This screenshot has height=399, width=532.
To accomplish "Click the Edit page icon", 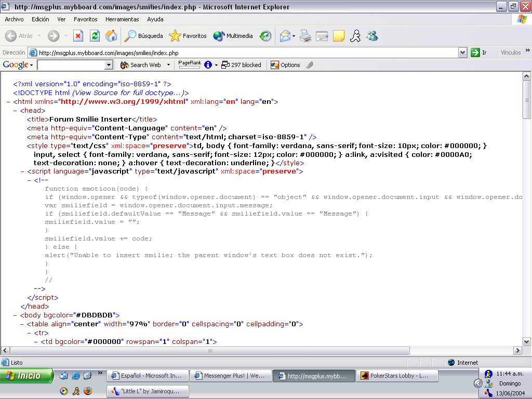I will pyautogui.click(x=322, y=36).
